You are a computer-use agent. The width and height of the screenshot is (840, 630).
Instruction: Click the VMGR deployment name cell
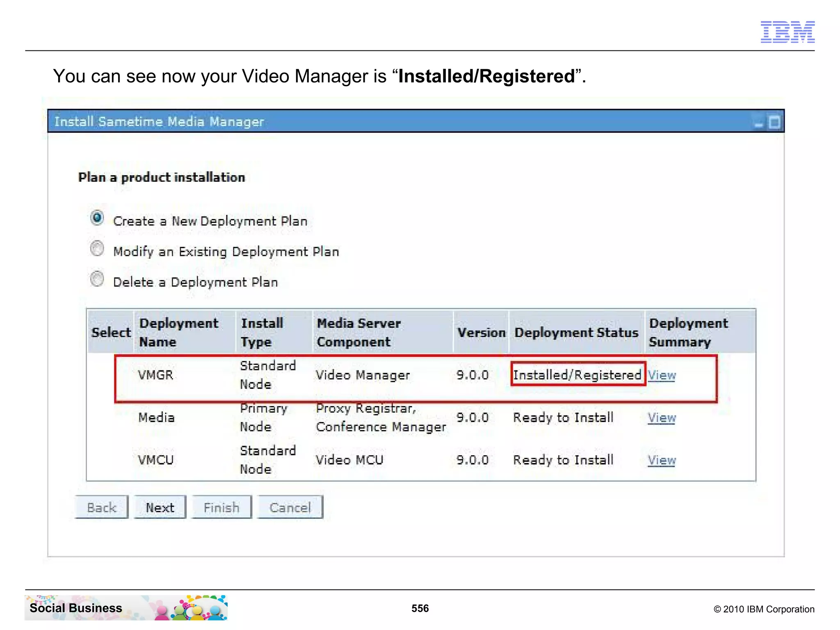pyautogui.click(x=156, y=375)
